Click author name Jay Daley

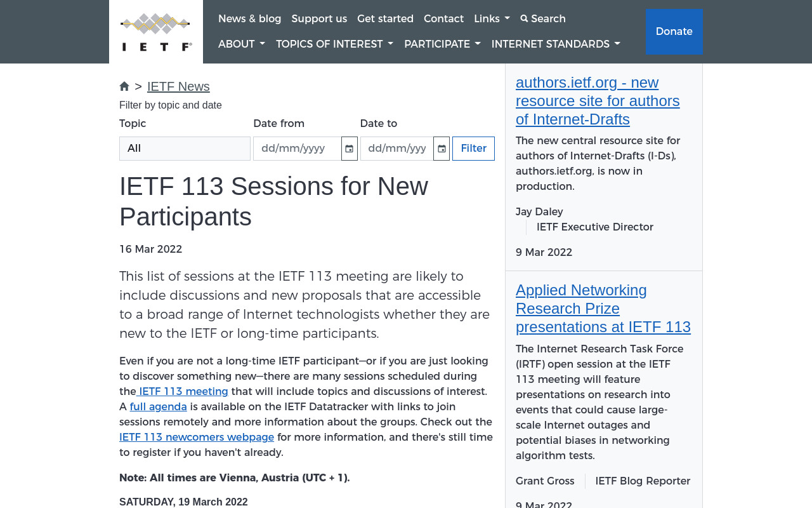coord(539,212)
